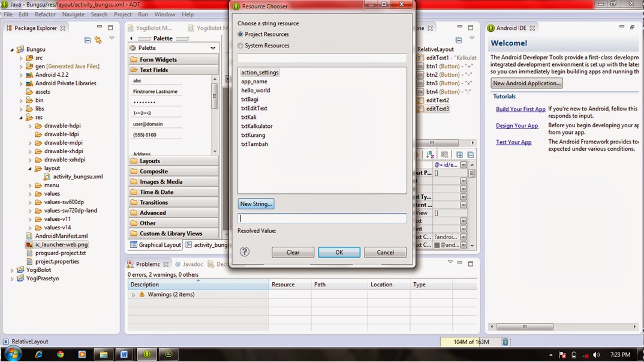Select AndroidManifest.xml file
This screenshot has width=644, height=362.
[x=61, y=236]
